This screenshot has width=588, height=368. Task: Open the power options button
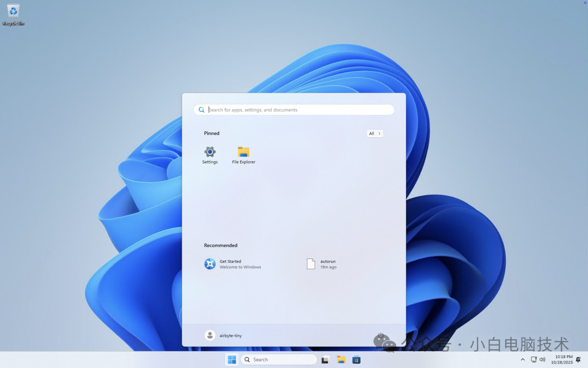point(380,335)
